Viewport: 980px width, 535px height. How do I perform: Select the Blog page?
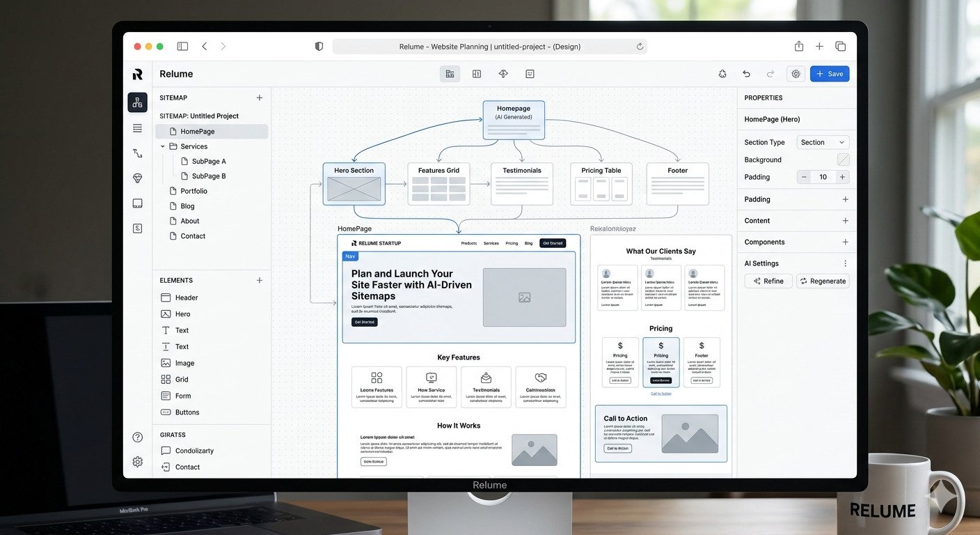[182, 206]
